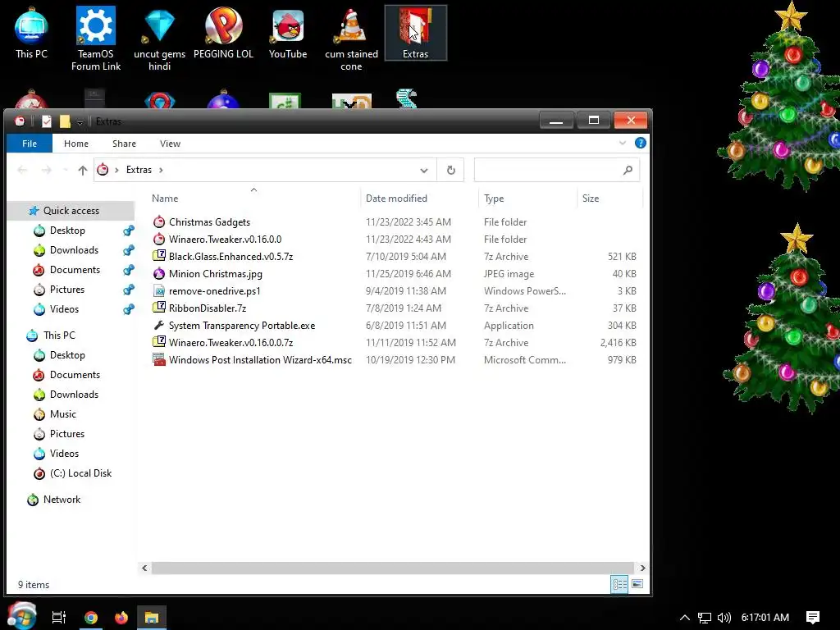Open the Share ribbon tab
The height and width of the screenshot is (630, 840).
click(125, 144)
